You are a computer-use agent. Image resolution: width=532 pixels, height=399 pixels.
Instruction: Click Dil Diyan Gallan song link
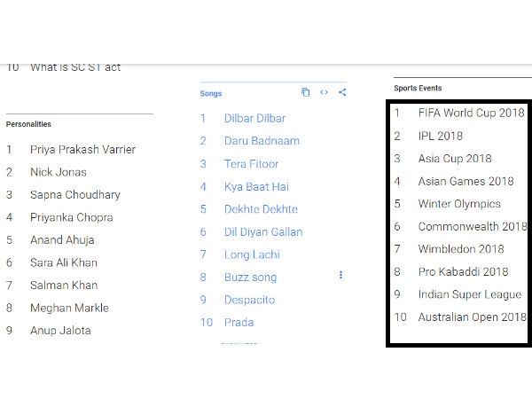[x=262, y=232]
